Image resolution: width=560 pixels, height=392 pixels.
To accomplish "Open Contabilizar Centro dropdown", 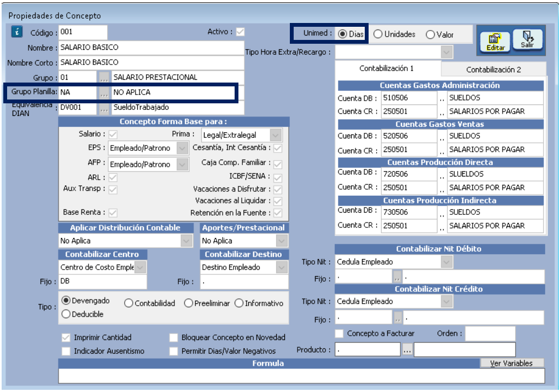I will click(140, 267).
